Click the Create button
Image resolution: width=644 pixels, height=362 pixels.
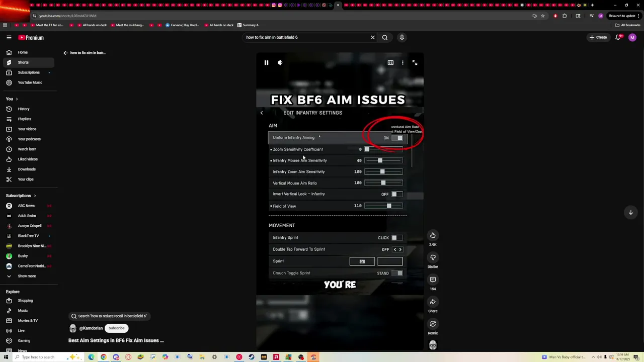point(599,37)
